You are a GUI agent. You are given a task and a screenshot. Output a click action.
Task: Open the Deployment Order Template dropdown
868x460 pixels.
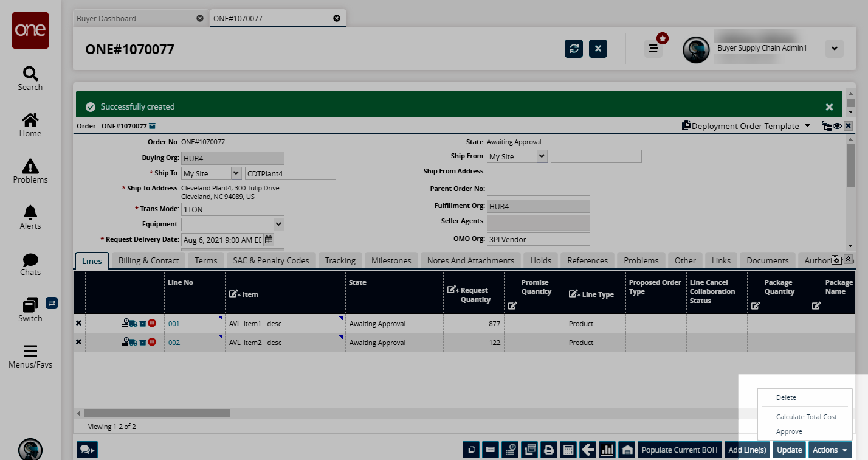point(807,126)
